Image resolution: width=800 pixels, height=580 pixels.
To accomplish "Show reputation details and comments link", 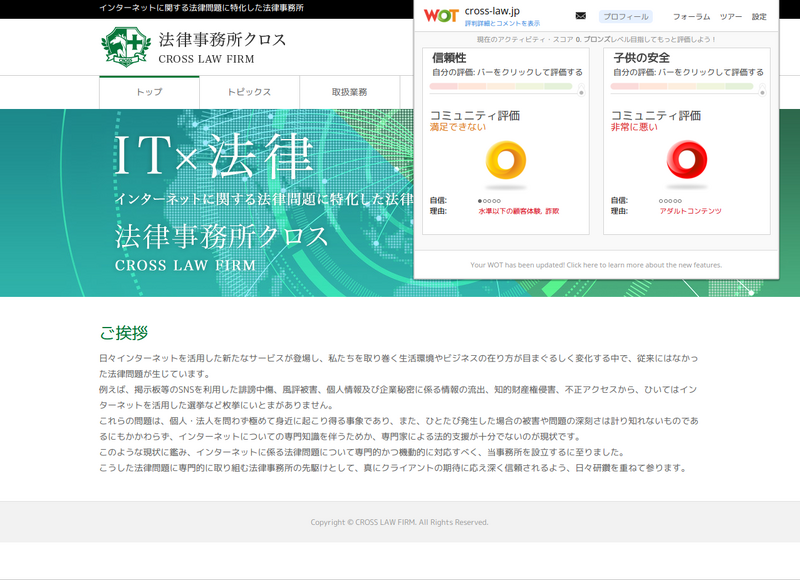I will (502, 23).
